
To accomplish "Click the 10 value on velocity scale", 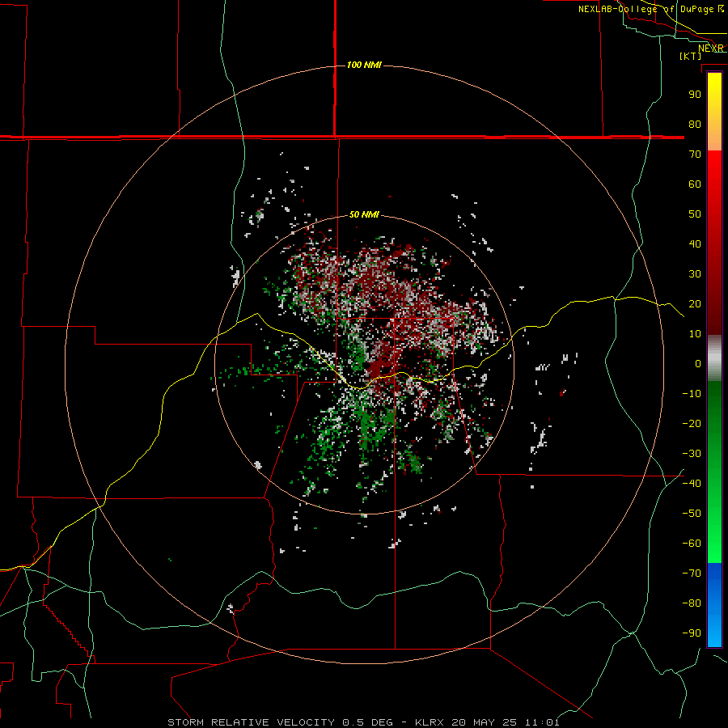I will 695,334.
